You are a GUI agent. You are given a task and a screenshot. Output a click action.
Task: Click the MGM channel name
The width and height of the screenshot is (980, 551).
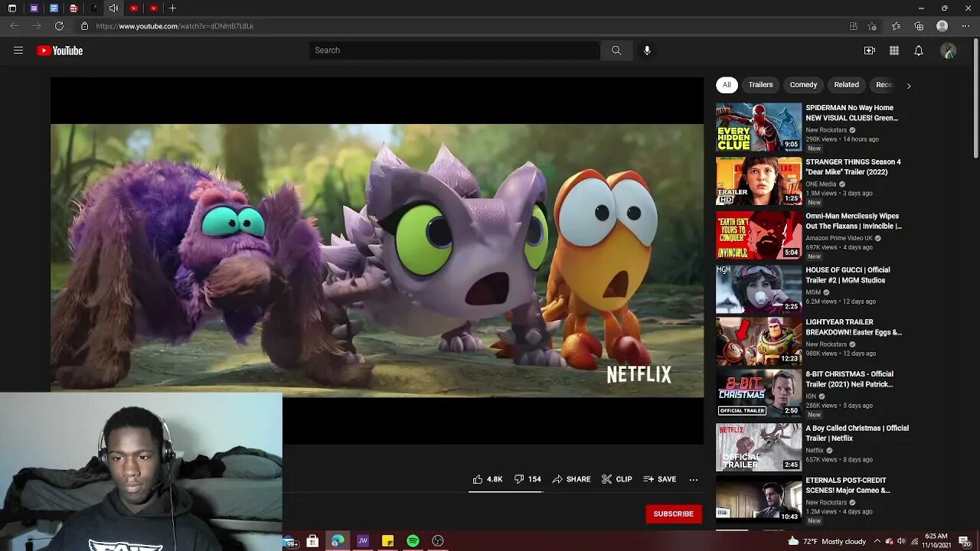pos(813,292)
